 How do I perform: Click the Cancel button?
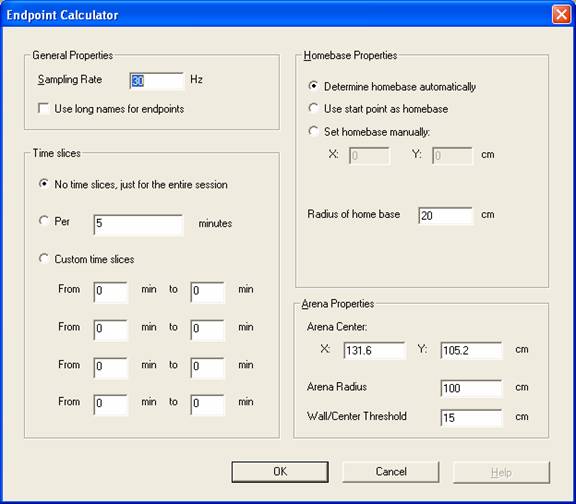(390, 472)
